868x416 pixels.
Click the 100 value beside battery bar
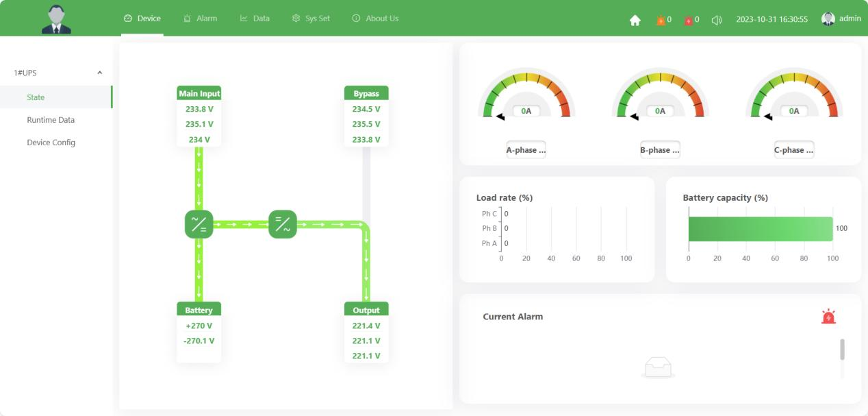point(841,228)
